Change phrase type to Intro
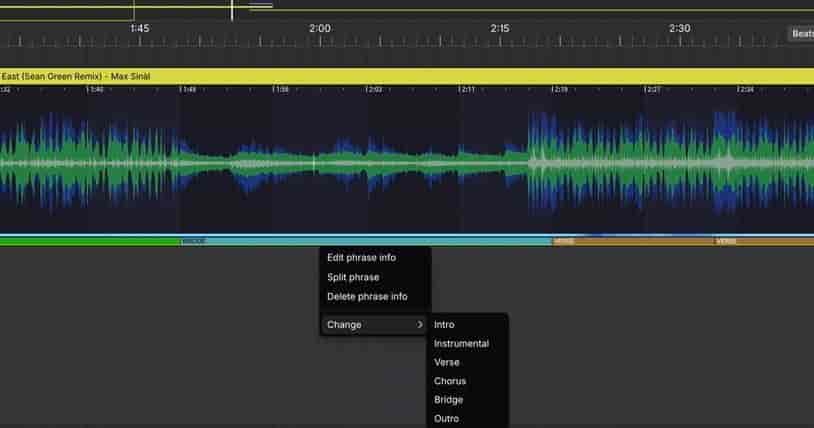Viewport: 814px width, 428px height. point(444,325)
